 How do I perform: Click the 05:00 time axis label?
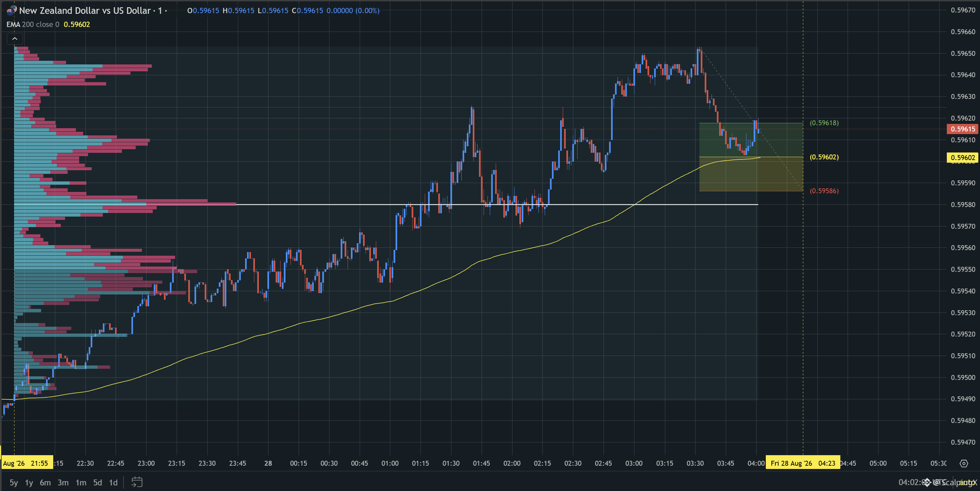coord(878,463)
